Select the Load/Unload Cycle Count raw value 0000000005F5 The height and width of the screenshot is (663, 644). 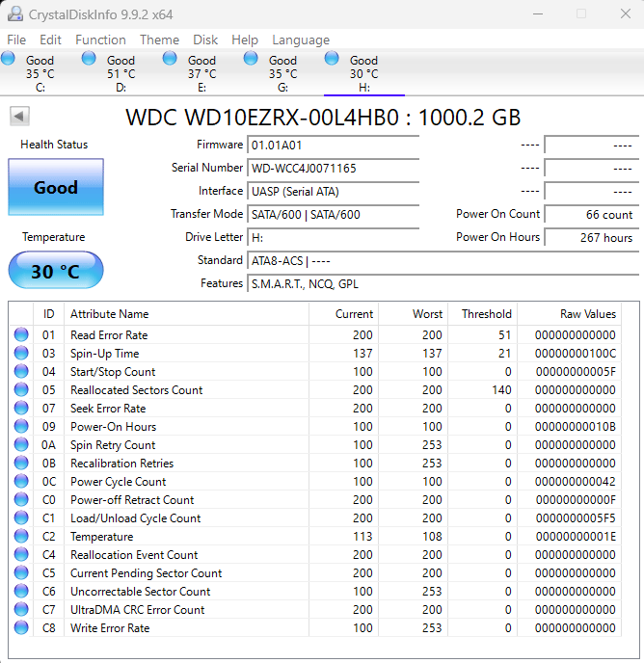576,518
